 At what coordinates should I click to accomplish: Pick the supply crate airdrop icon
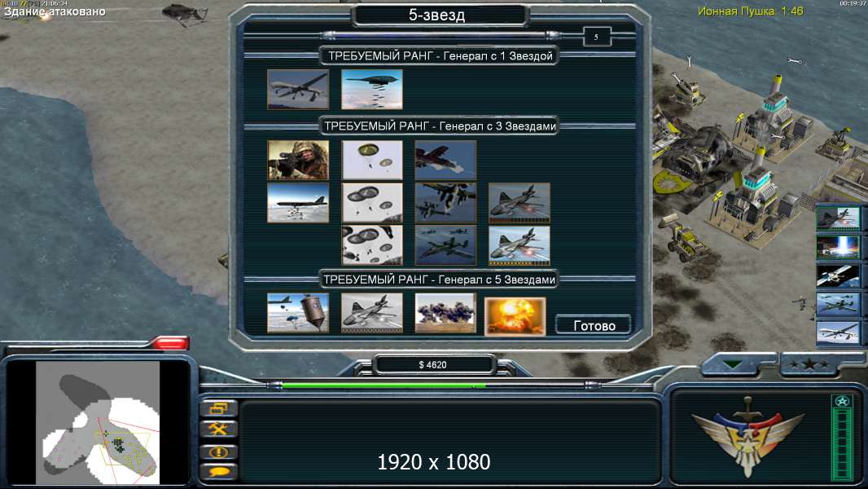click(x=298, y=313)
